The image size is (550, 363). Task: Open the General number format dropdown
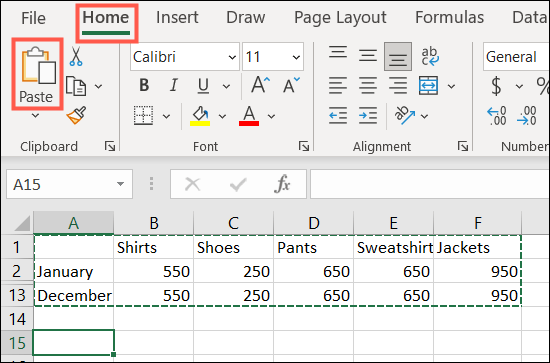(x=516, y=57)
